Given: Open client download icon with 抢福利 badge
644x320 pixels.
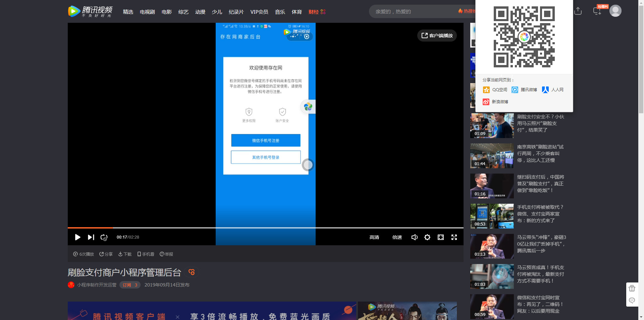Looking at the screenshot, I should (x=597, y=11).
